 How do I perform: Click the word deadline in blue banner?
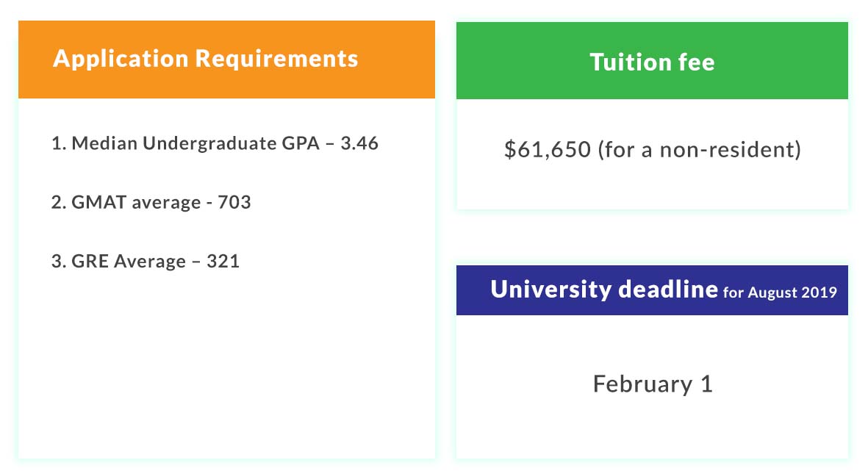[x=667, y=289]
